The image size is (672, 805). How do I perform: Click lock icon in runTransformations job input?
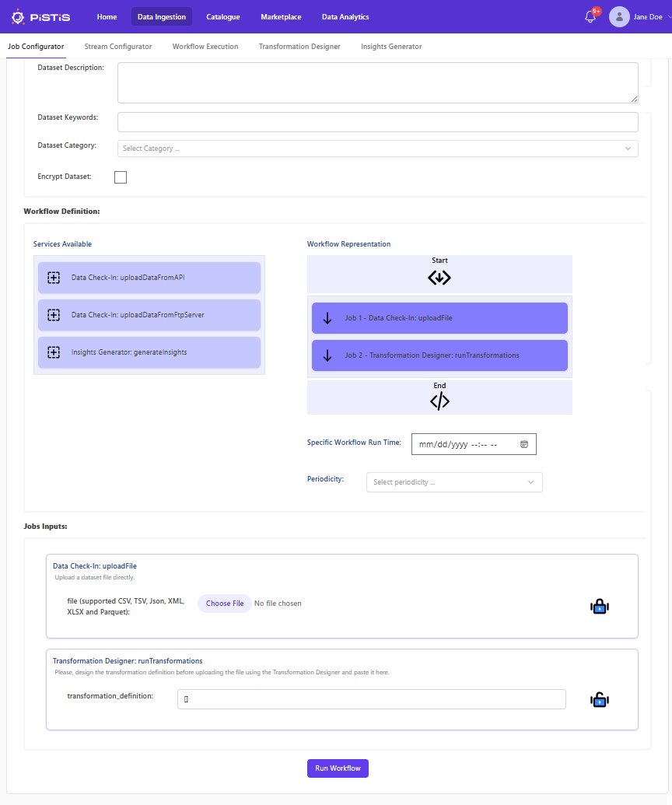(x=600, y=700)
